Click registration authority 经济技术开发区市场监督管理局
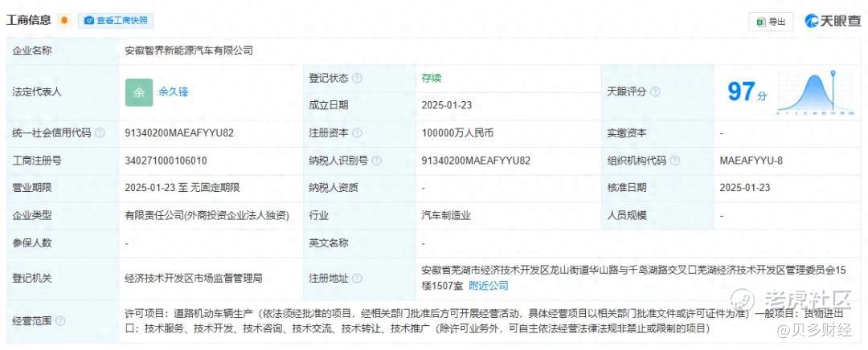This screenshot has height=350, width=868. [x=193, y=278]
